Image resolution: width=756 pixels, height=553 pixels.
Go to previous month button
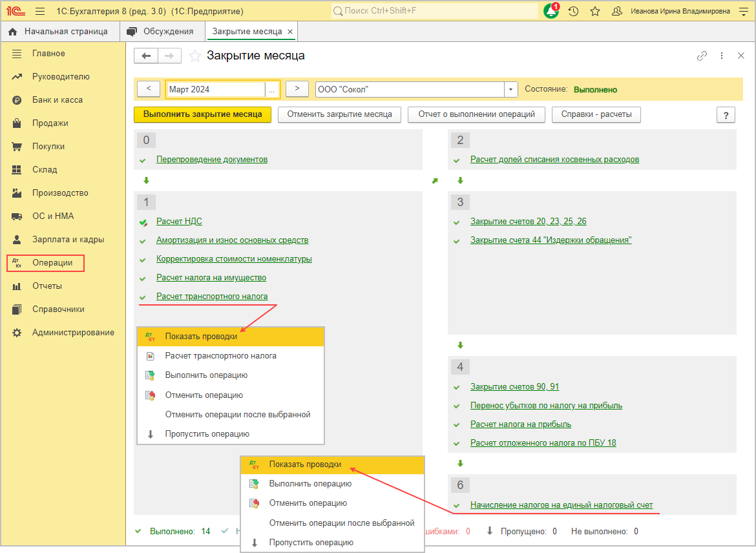(x=149, y=89)
